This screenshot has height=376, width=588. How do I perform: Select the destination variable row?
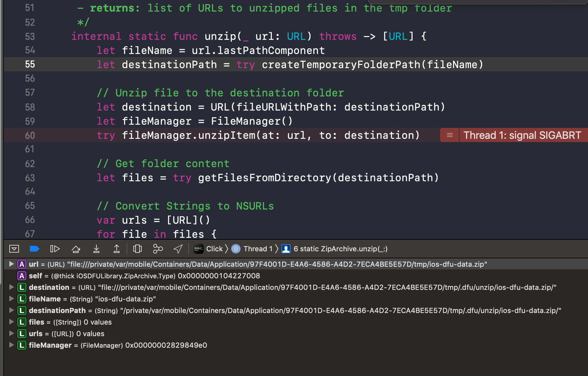49,287
